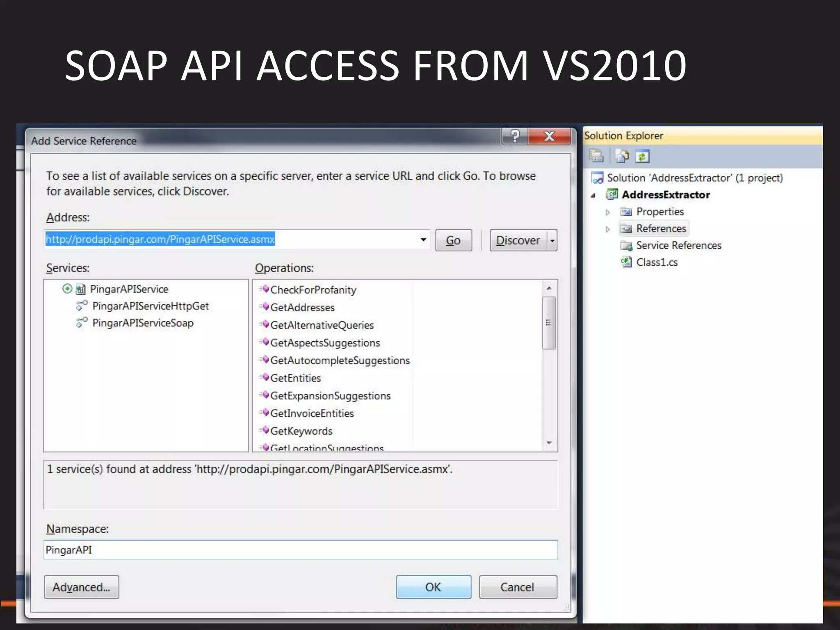Click the Go button
The height and width of the screenshot is (630, 840).
[x=453, y=240]
